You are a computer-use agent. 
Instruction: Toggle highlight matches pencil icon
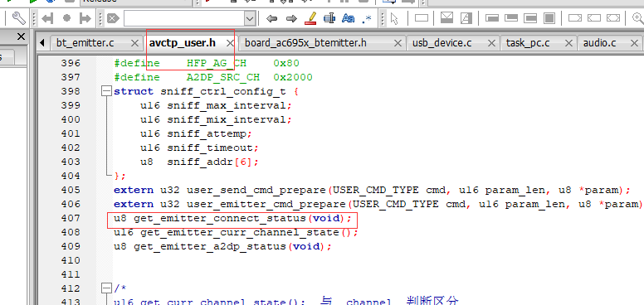(311, 18)
